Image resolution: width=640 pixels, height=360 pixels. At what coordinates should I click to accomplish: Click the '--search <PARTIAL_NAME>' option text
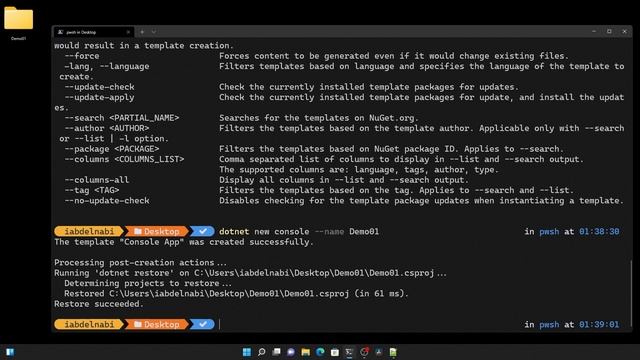point(122,118)
